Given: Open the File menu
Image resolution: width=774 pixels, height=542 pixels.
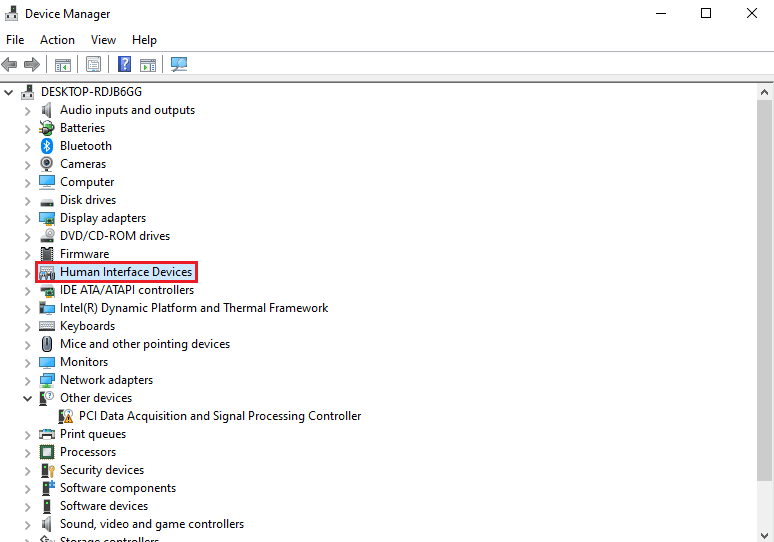Looking at the screenshot, I should (15, 40).
